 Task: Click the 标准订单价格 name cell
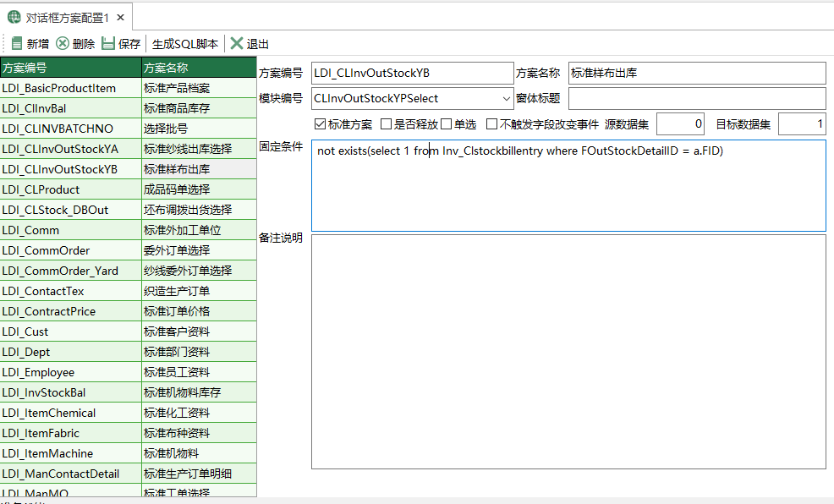coord(199,311)
